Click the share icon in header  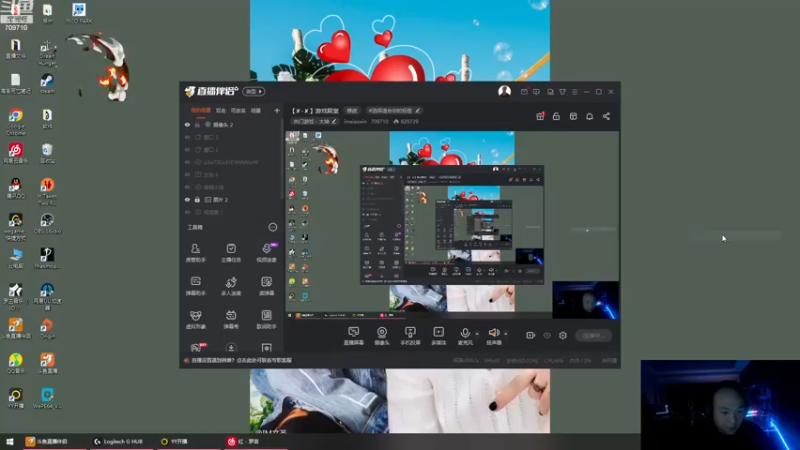click(x=606, y=116)
